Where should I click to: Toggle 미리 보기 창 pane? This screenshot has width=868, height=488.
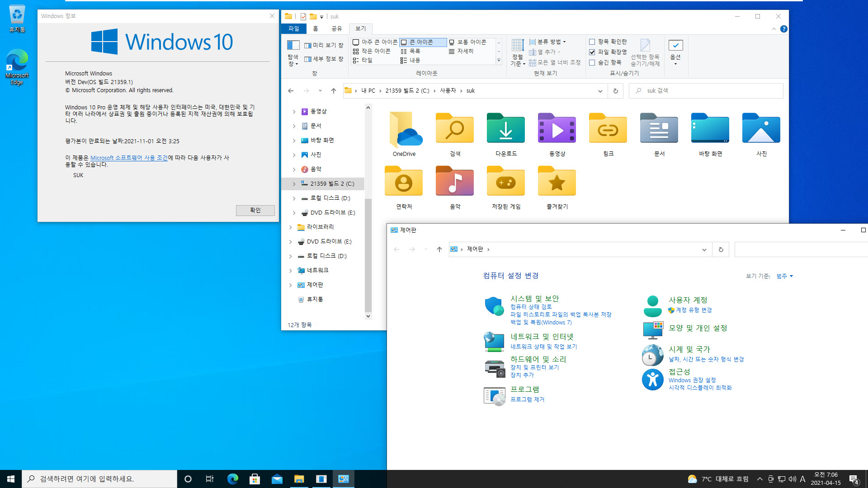324,45
